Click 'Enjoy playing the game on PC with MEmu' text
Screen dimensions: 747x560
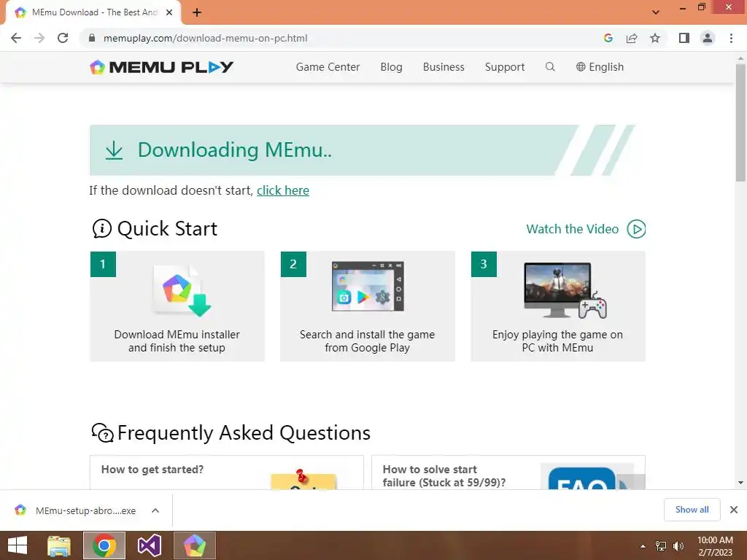click(557, 341)
